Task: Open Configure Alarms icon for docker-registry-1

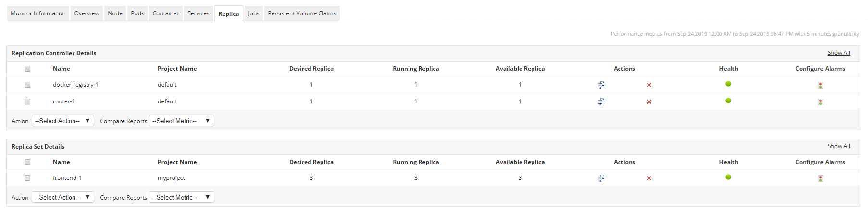Action: pos(820,85)
